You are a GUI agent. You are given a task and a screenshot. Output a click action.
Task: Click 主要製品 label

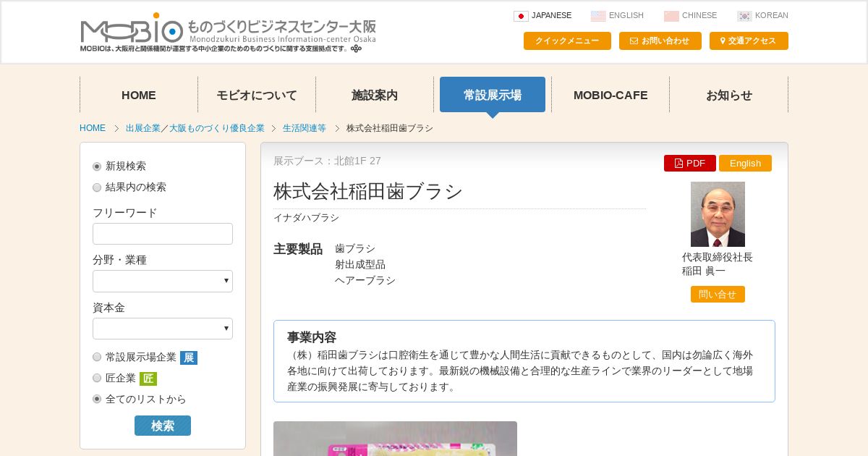tap(298, 249)
